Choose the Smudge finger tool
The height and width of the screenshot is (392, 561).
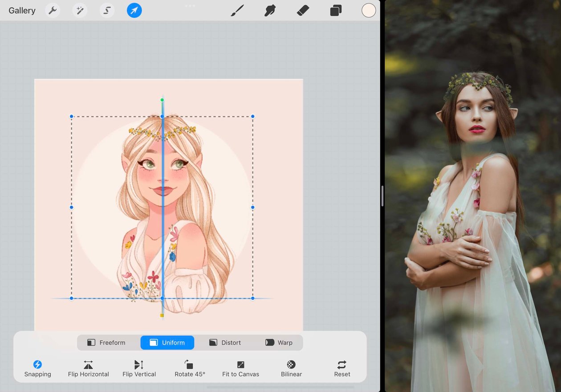pyautogui.click(x=270, y=10)
